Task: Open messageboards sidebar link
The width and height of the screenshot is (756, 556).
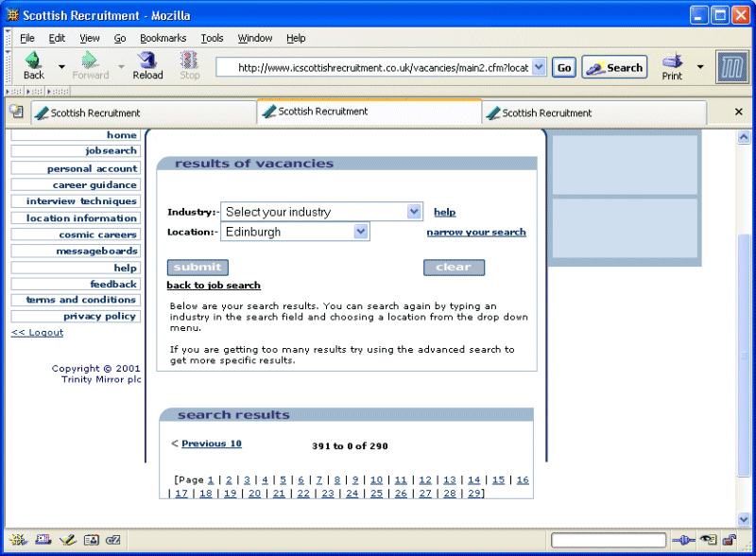Action: [x=76, y=251]
